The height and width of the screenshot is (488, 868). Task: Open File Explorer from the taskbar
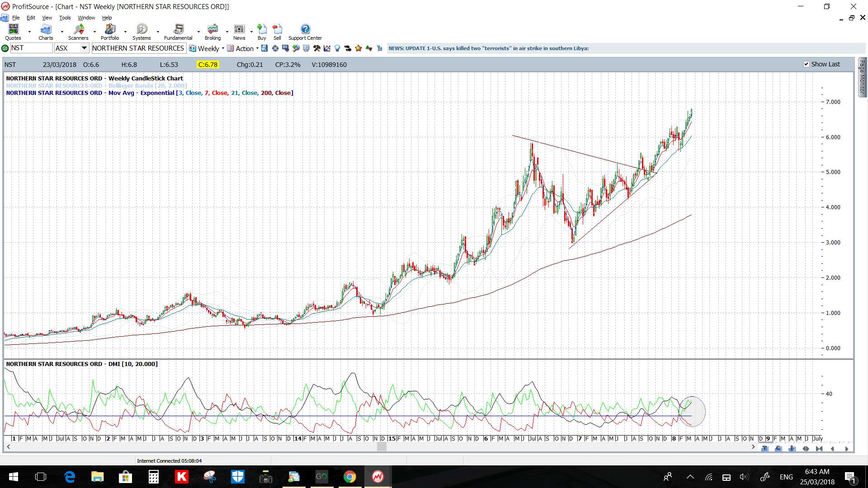[x=97, y=477]
